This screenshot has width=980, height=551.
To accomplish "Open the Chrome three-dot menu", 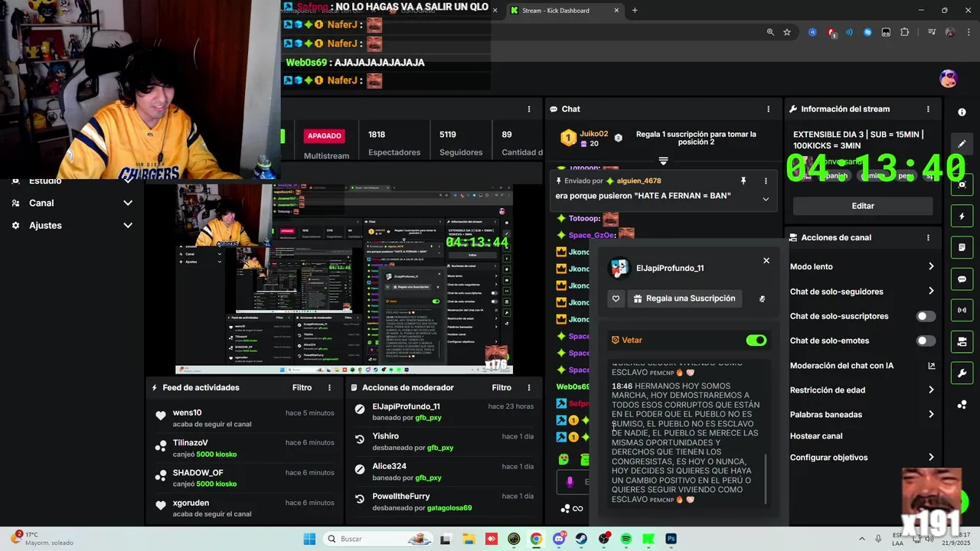I will (967, 32).
